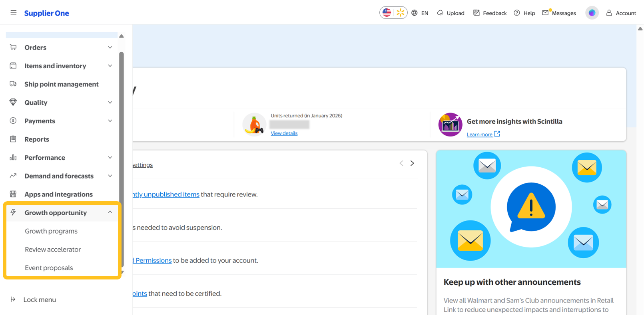Select the US flag market icon
The image size is (644, 315).
pos(387,13)
